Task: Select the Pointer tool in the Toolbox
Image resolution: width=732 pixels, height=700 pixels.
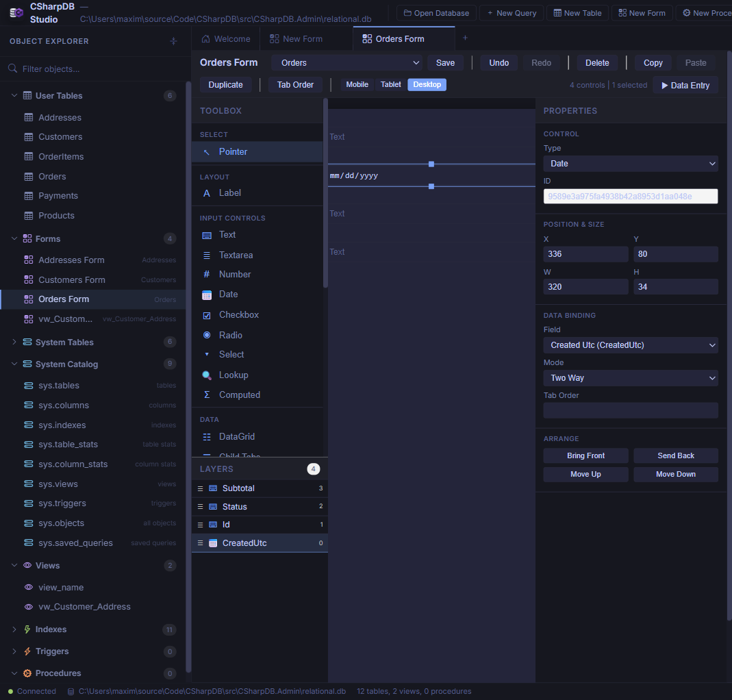Action: 233,151
